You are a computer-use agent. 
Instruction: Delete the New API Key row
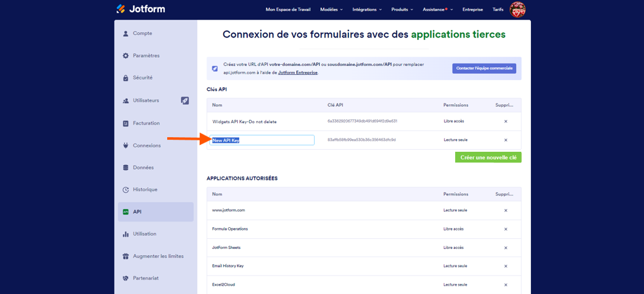click(505, 140)
